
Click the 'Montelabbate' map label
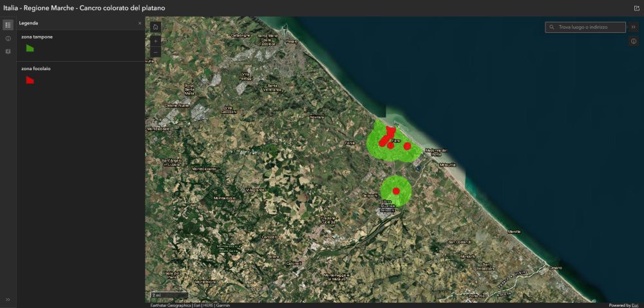(158, 129)
